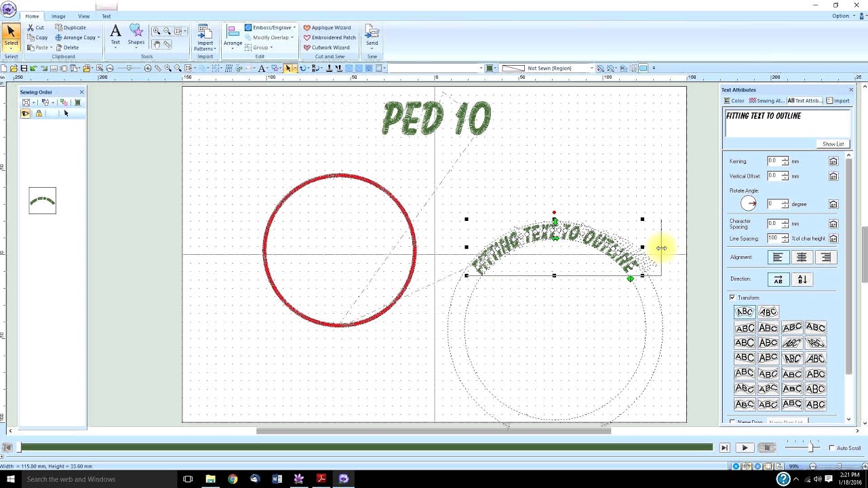Open the Color tab in Text Attributes panel
This screenshot has height=488, width=868.
pyautogui.click(x=734, y=101)
